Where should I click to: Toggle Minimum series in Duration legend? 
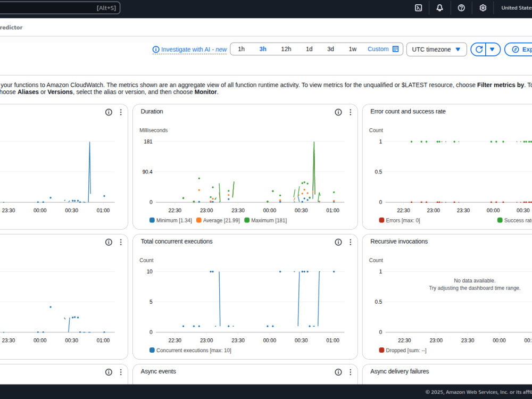(152, 220)
